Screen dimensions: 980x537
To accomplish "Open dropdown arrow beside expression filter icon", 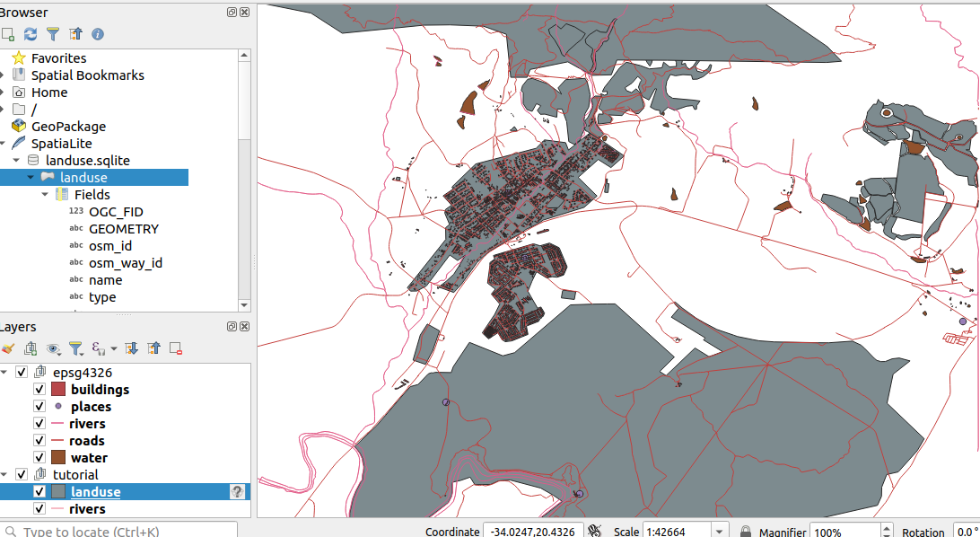I will (114, 348).
